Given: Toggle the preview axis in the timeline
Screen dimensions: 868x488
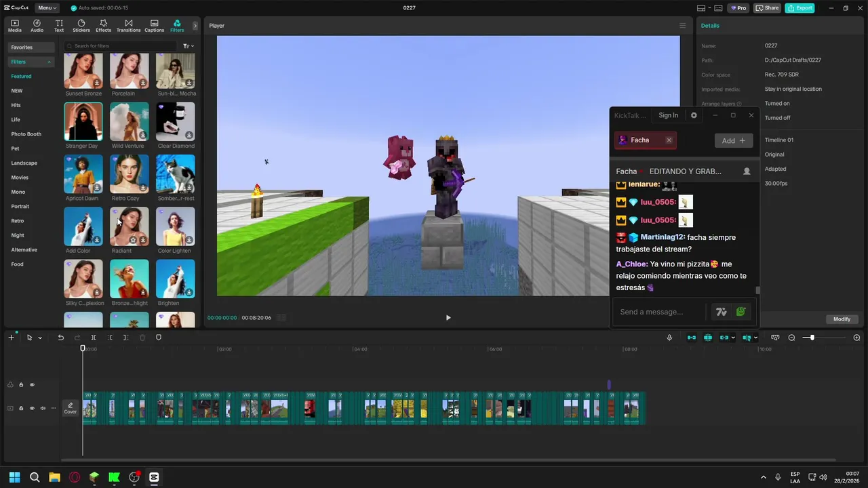Looking at the screenshot, I should pos(747,338).
